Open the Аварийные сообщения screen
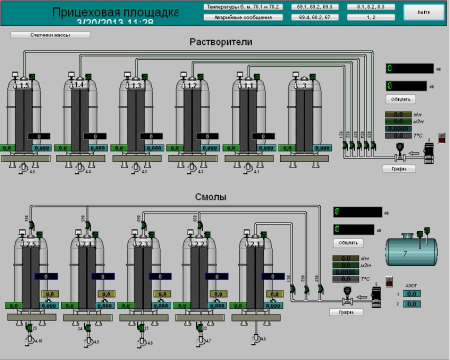Viewport: 450px width, 360px height. coord(243,17)
